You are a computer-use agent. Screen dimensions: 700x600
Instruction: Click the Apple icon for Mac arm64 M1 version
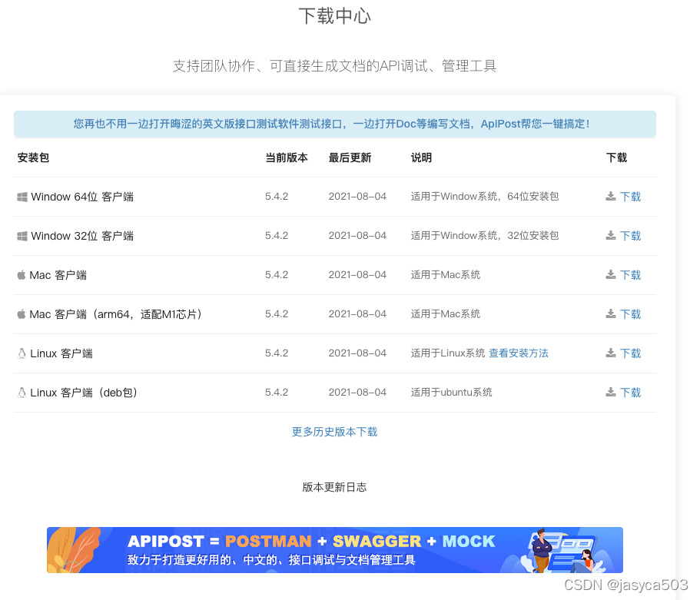(21, 313)
